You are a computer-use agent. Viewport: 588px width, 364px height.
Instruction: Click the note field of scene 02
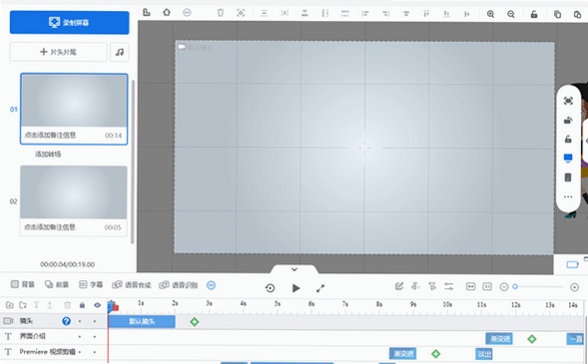point(50,227)
